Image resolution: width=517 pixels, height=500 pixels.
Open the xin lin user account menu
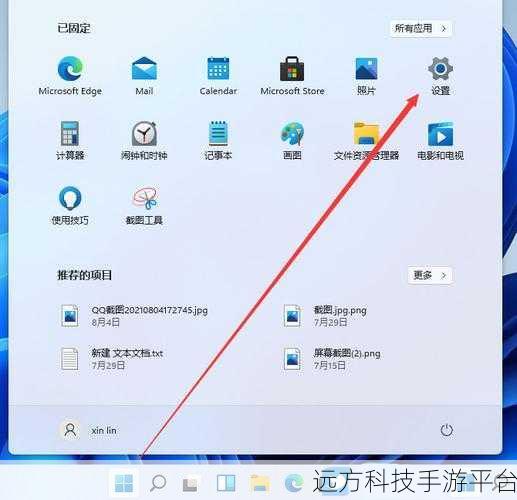pyautogui.click(x=88, y=430)
